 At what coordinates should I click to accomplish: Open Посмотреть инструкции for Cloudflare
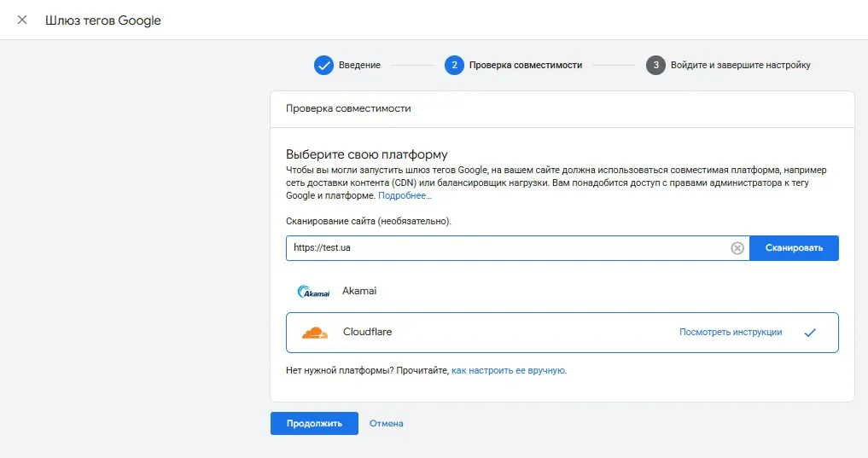click(730, 332)
